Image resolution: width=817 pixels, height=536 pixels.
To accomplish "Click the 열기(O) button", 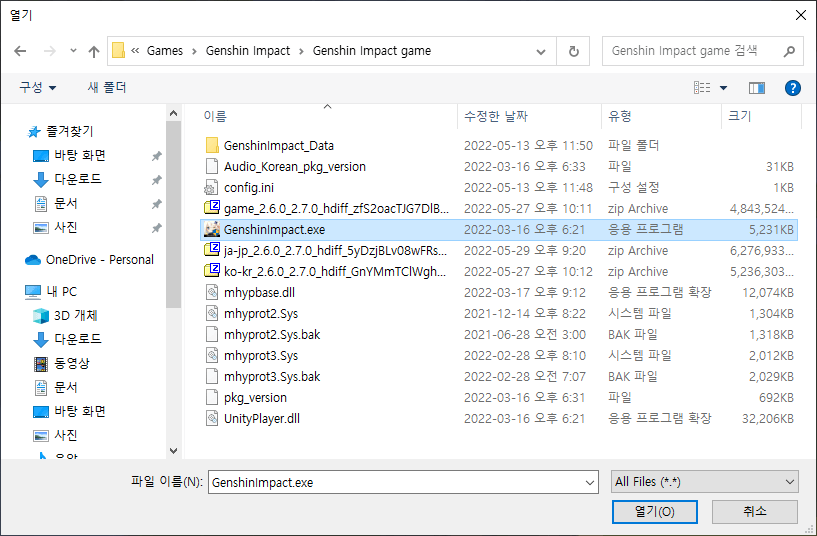I will pyautogui.click(x=654, y=512).
